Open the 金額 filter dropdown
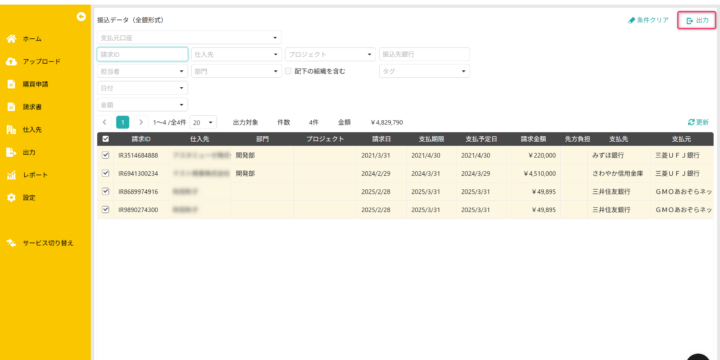Image resolution: width=720 pixels, height=360 pixels. 142,105
